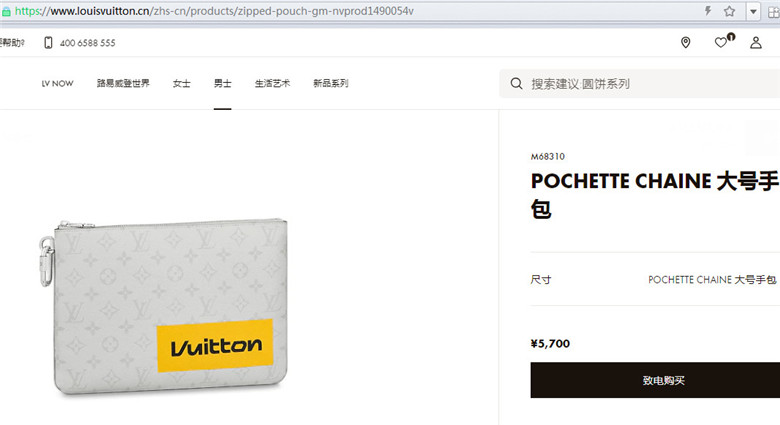Expand the 尺寸 size selector row
This screenshot has height=425, width=780.
(x=655, y=280)
